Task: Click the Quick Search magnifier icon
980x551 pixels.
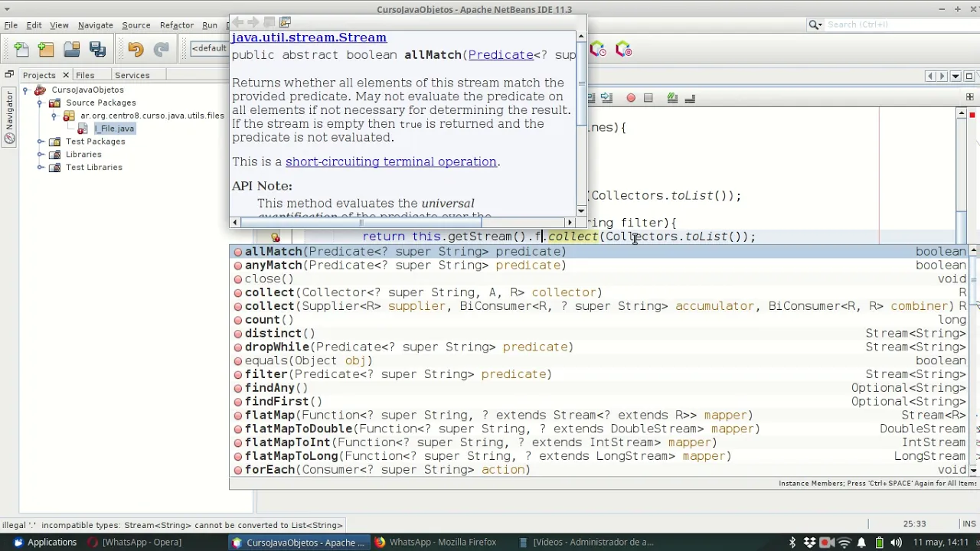Action: [815, 24]
